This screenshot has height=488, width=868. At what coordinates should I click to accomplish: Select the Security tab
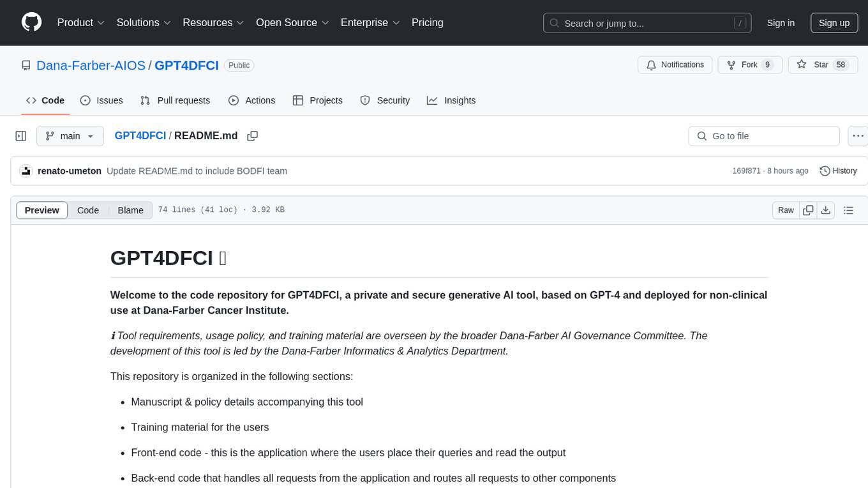click(385, 100)
